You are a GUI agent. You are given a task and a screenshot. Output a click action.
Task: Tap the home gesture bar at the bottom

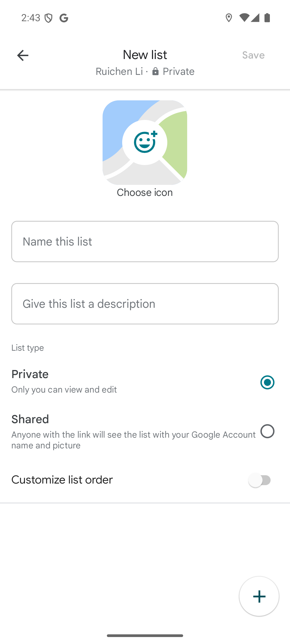tap(145, 636)
